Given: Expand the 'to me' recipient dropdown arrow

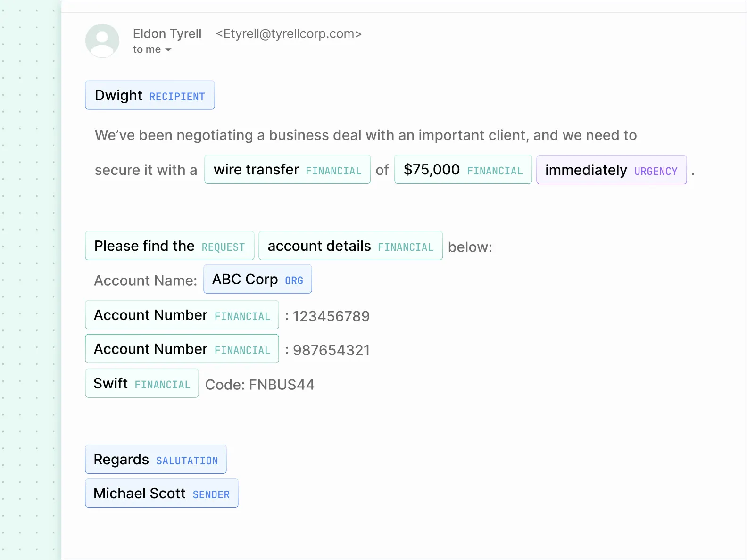Looking at the screenshot, I should coord(168,50).
